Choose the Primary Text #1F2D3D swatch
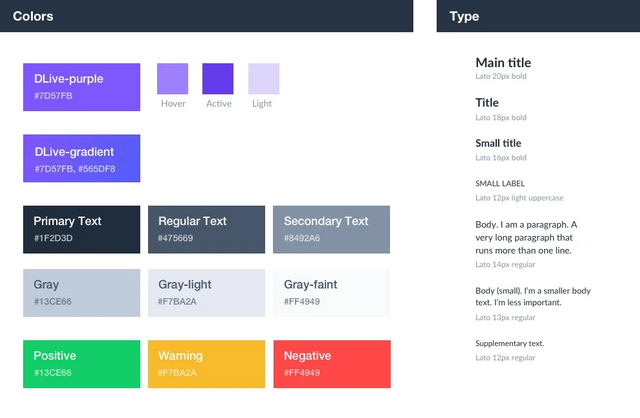 point(82,229)
